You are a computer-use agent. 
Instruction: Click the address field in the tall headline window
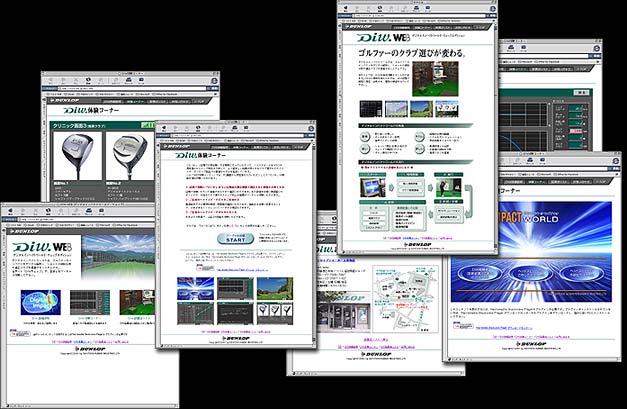tap(419, 16)
